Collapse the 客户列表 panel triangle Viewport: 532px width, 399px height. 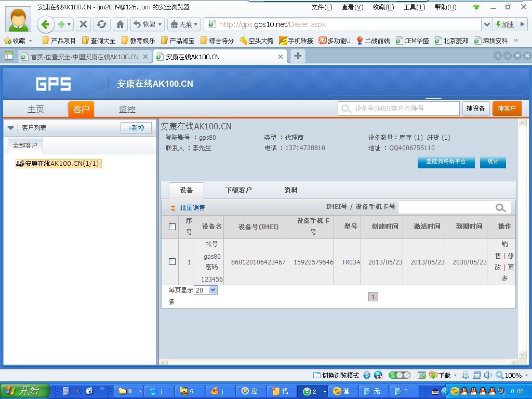click(11, 128)
